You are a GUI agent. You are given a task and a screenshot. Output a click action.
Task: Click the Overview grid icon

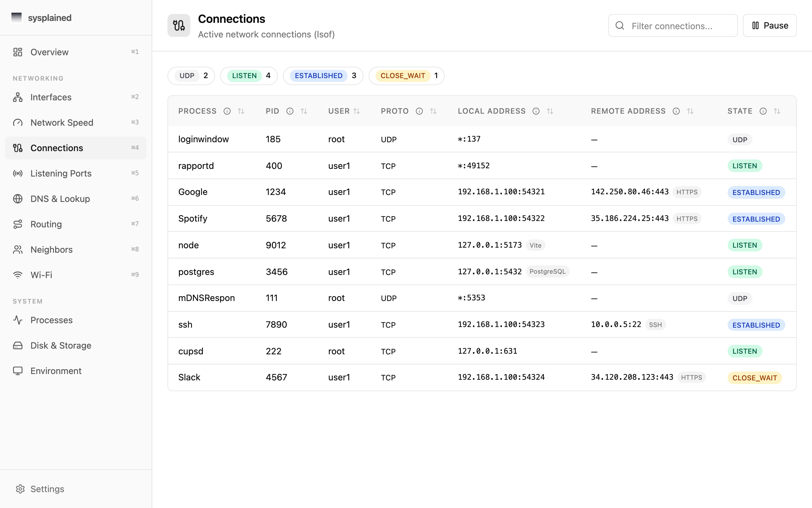(x=18, y=52)
